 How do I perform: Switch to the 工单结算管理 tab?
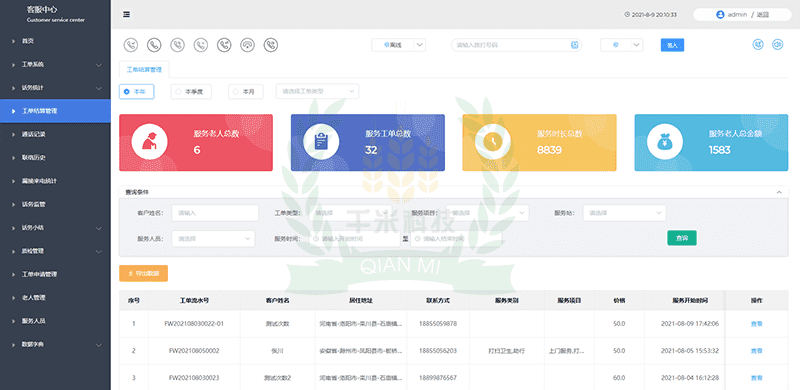(x=144, y=69)
